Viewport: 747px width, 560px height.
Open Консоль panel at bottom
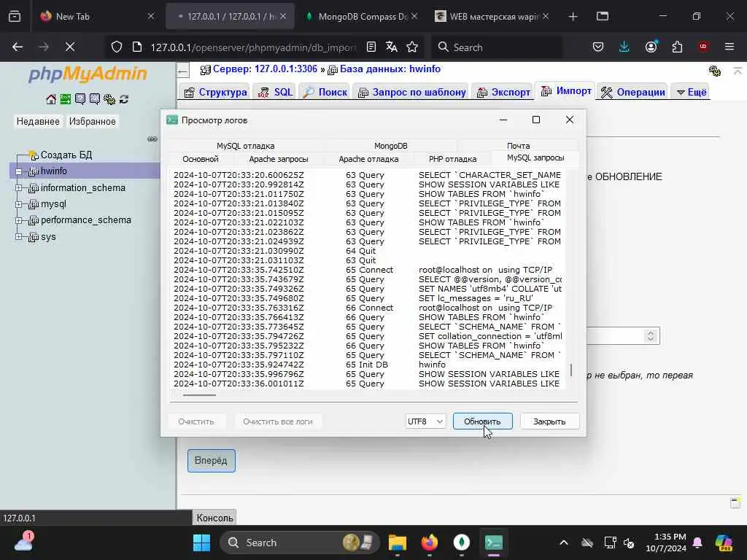tap(214, 518)
